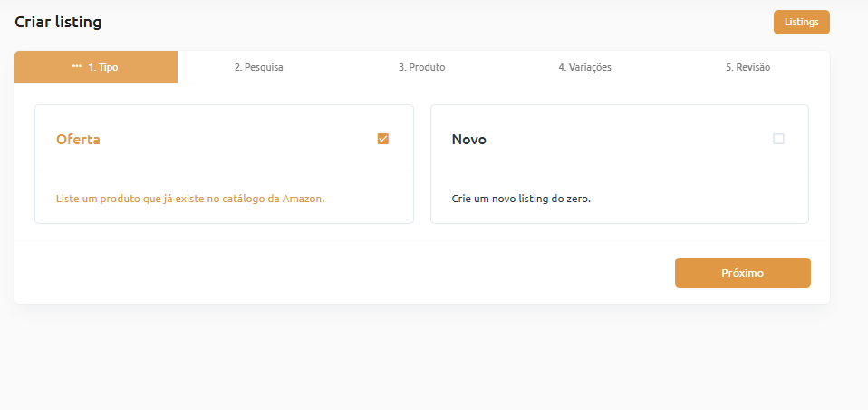The height and width of the screenshot is (410, 868).
Task: Go to the 2. Pesquisa step
Action: tap(258, 67)
